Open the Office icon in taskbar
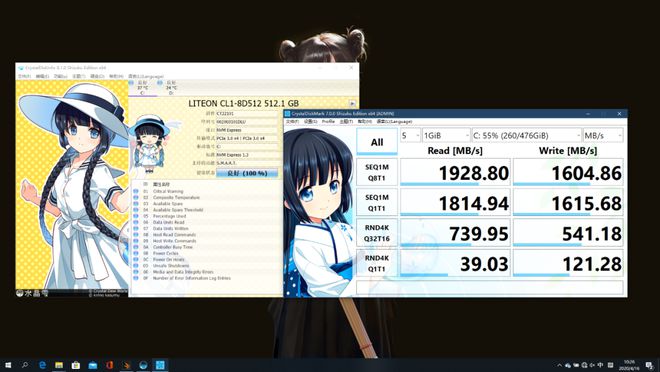Image resolution: width=660 pixels, height=372 pixels. tap(109, 365)
